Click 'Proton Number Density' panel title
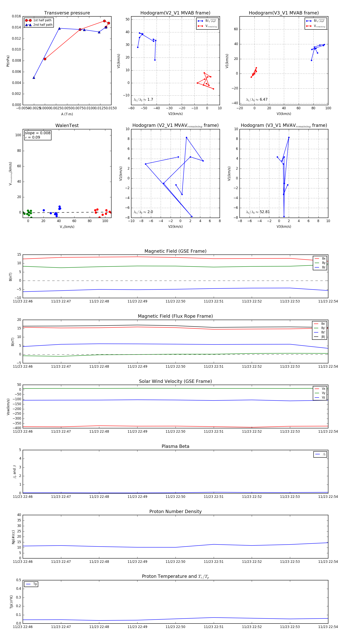Viewport: 351px width, 644px height. point(175,511)
